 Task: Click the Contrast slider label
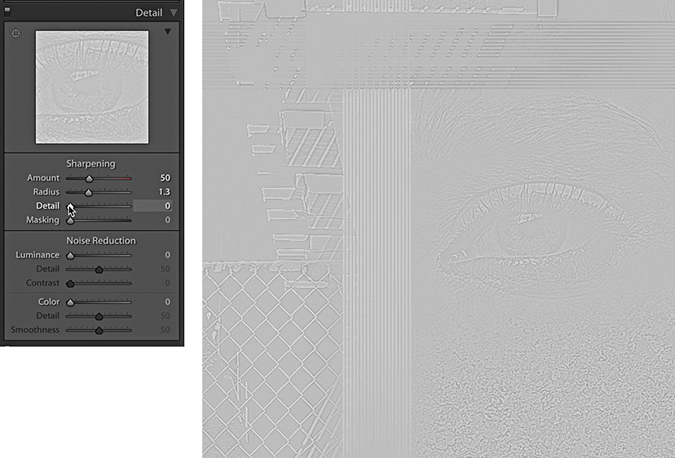coord(43,283)
